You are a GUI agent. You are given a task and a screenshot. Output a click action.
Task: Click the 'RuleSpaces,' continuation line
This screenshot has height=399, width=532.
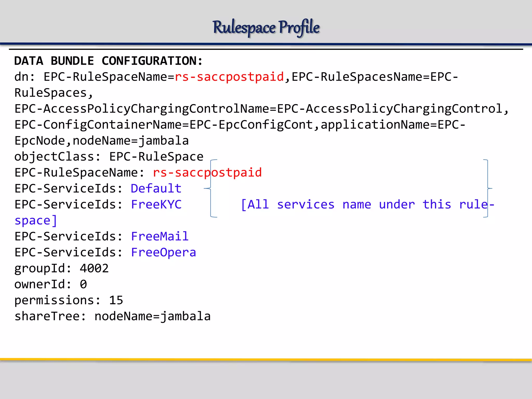pyautogui.click(x=54, y=93)
